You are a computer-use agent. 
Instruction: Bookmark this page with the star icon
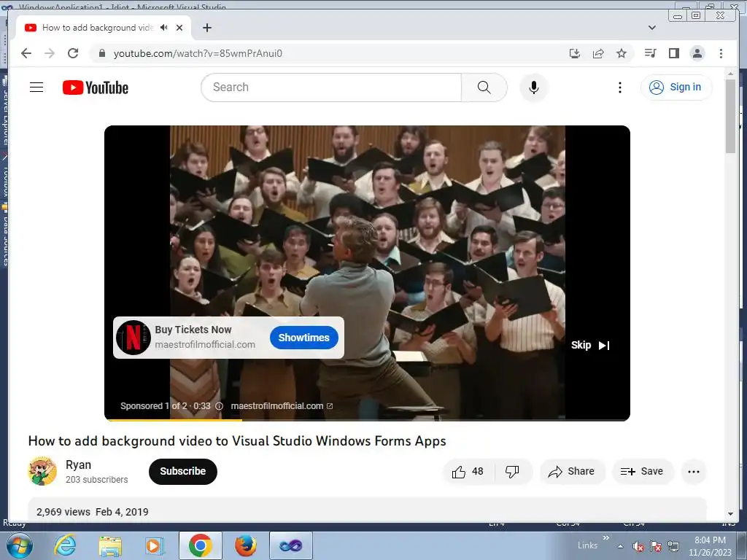click(622, 53)
